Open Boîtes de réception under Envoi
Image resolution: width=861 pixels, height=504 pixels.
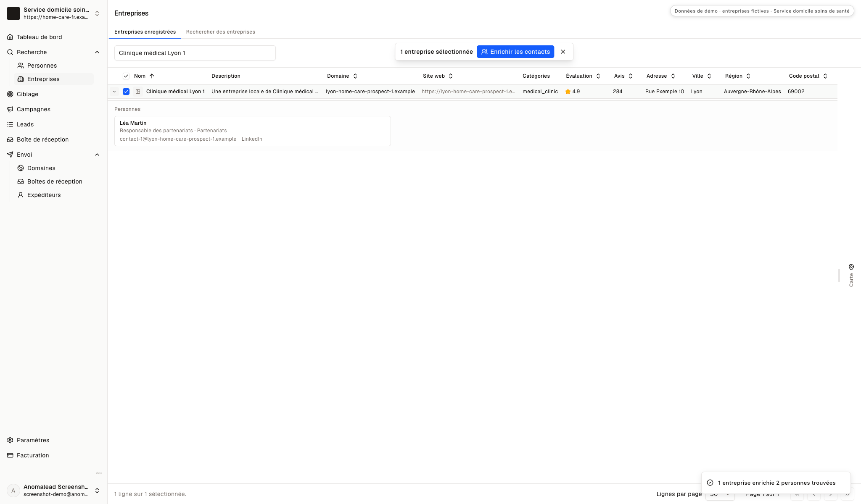pos(55,181)
